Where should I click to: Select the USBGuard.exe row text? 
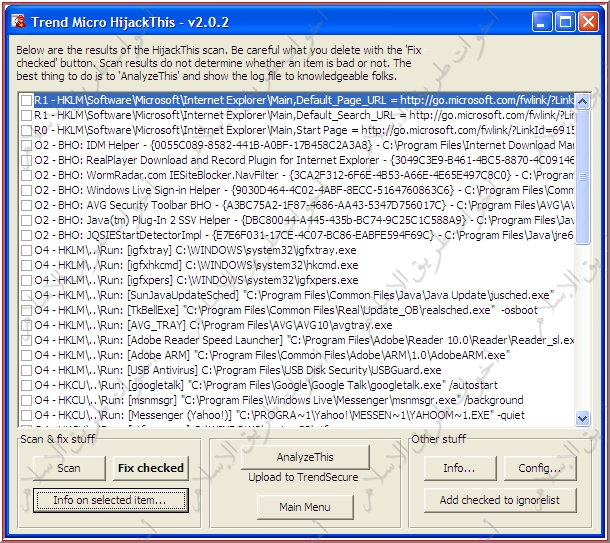pos(238,370)
